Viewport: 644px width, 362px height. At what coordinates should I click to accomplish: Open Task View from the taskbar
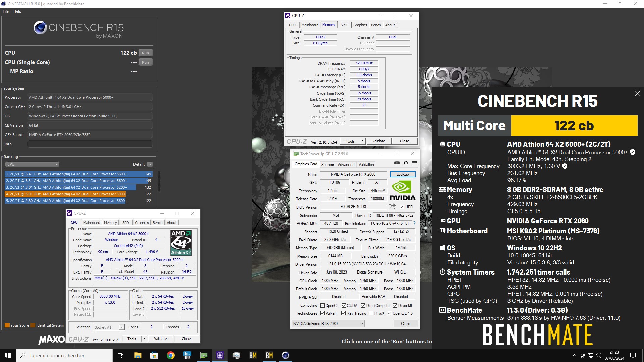(121, 355)
